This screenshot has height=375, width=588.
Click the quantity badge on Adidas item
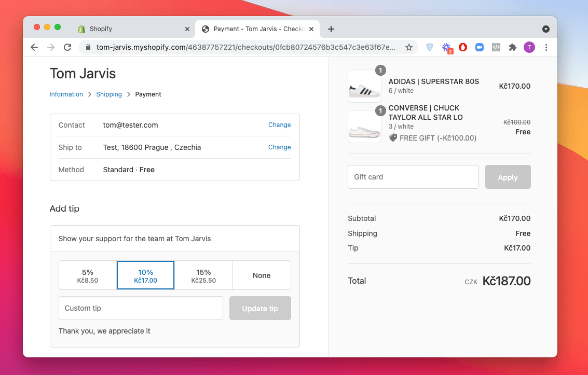[x=380, y=70]
